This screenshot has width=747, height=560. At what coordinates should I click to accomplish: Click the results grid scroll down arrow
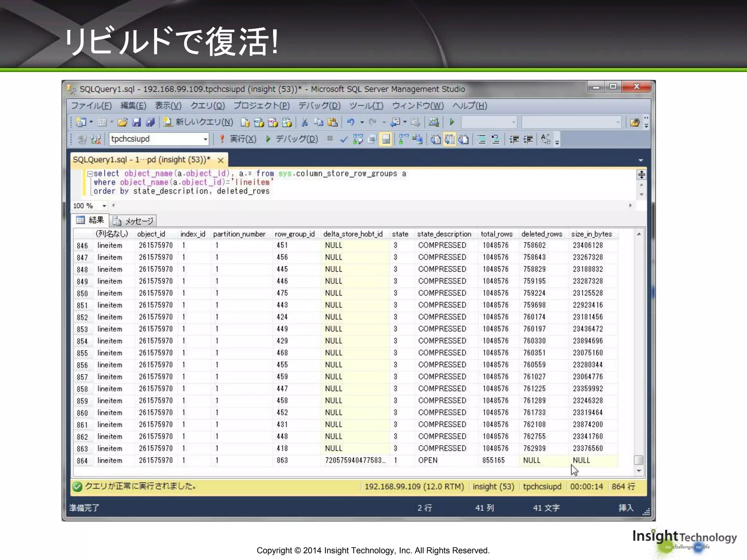click(639, 471)
